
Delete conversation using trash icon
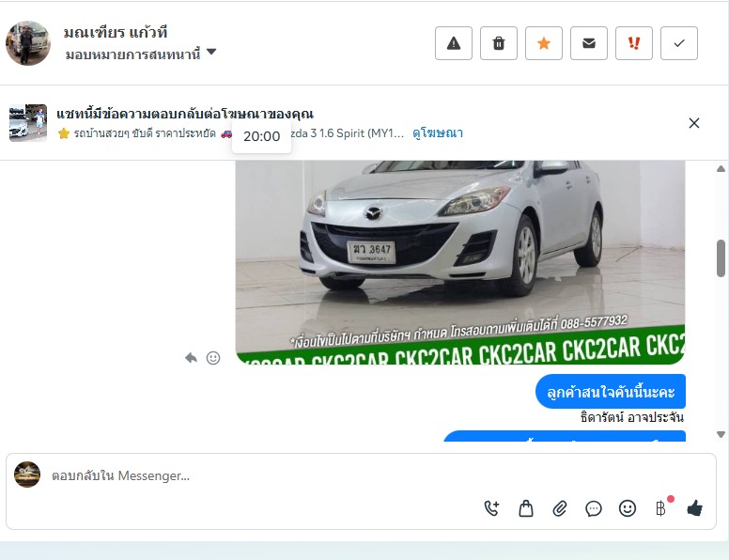pos(499,43)
